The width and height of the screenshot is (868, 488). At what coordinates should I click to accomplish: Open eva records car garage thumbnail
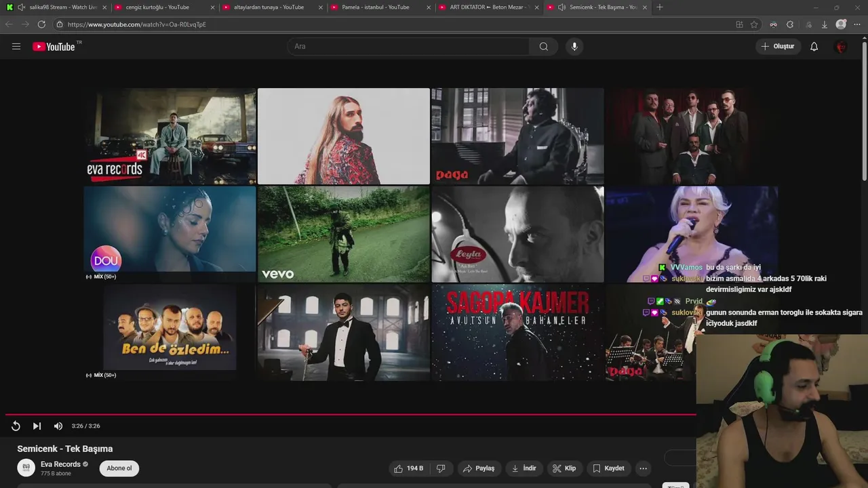pos(170,136)
